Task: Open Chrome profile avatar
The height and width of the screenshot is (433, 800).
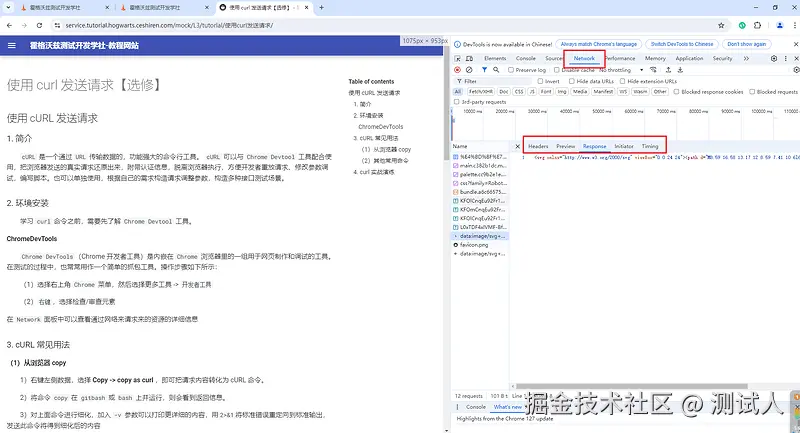Action: (780, 25)
